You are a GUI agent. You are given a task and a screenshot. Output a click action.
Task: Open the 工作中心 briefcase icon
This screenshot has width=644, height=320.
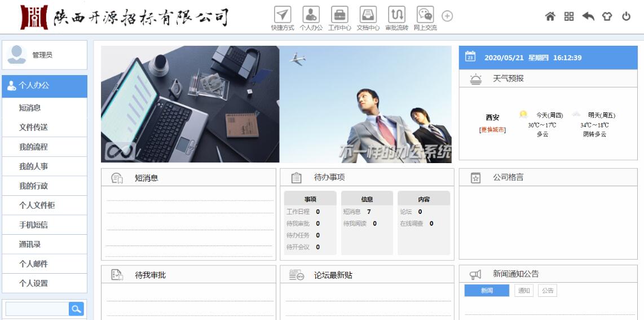click(x=339, y=15)
